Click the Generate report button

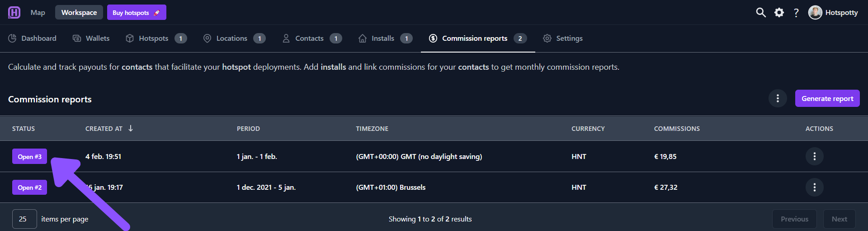[827, 98]
